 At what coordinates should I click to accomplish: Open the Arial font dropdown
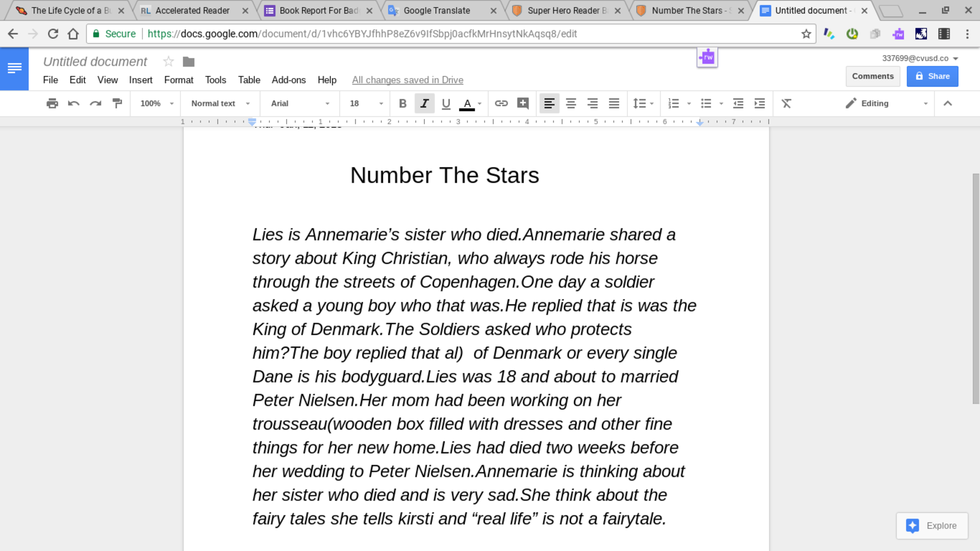coord(300,103)
